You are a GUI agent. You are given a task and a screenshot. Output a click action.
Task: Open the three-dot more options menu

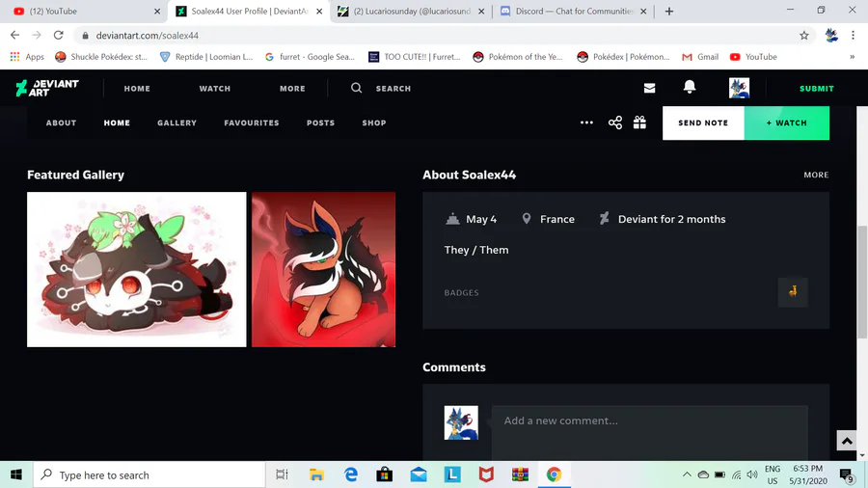(586, 122)
